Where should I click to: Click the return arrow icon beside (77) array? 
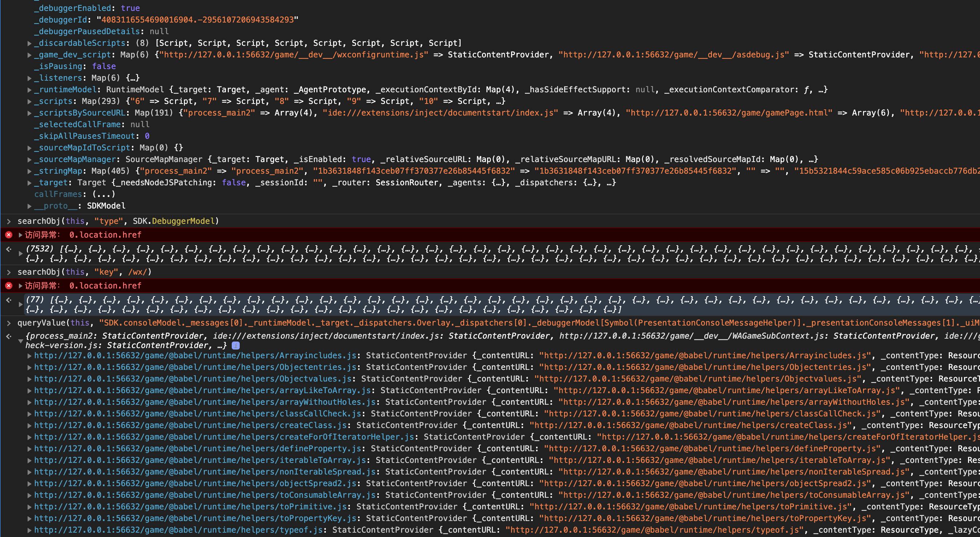(x=9, y=300)
